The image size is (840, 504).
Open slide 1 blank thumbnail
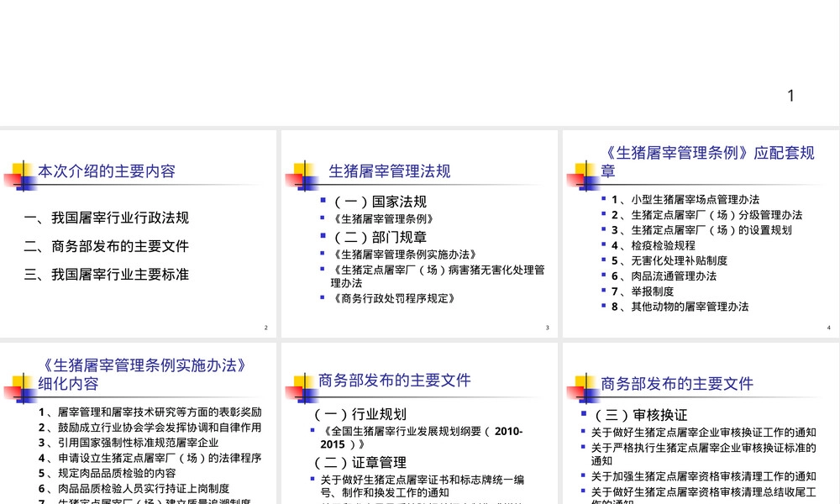[x=420, y=63]
